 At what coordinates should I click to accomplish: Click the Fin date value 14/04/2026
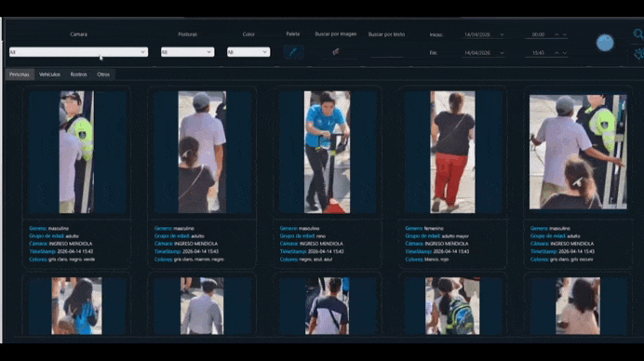[477, 53]
